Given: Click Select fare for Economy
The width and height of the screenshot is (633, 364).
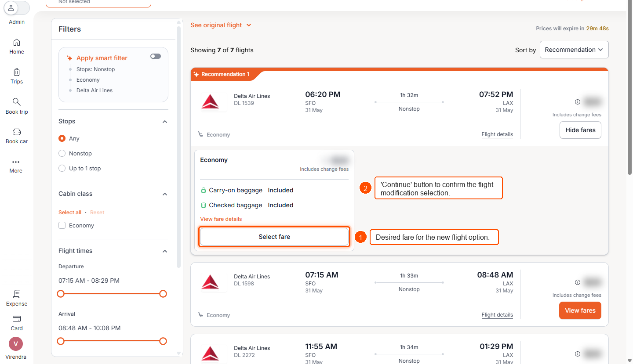Looking at the screenshot, I should (274, 237).
